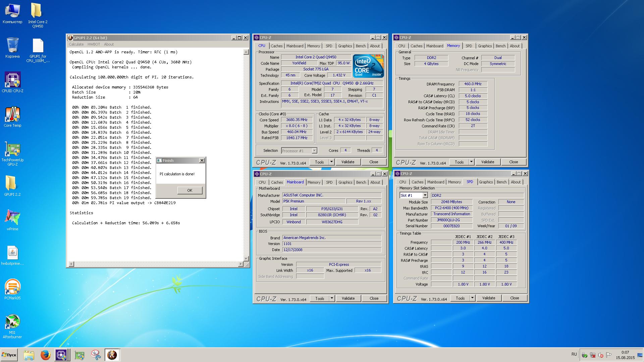
Task: Open About tab in CPU-Z SPD window
Action: [x=516, y=182]
